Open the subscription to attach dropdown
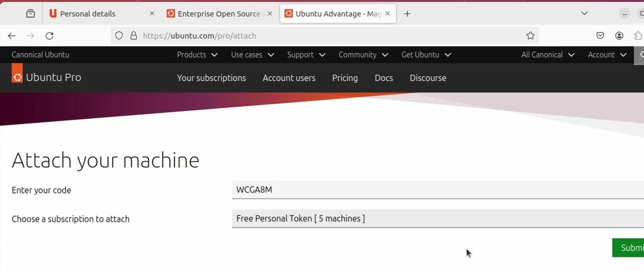The height and width of the screenshot is (270, 644). click(x=438, y=218)
